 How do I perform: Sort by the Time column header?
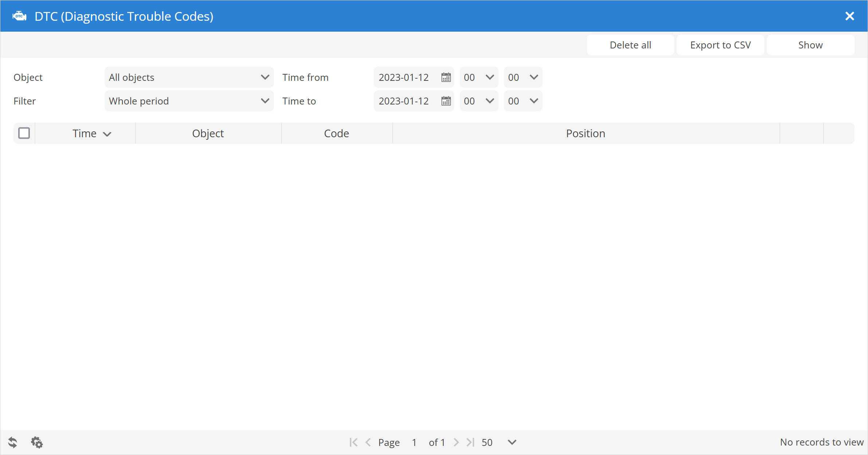tap(85, 134)
